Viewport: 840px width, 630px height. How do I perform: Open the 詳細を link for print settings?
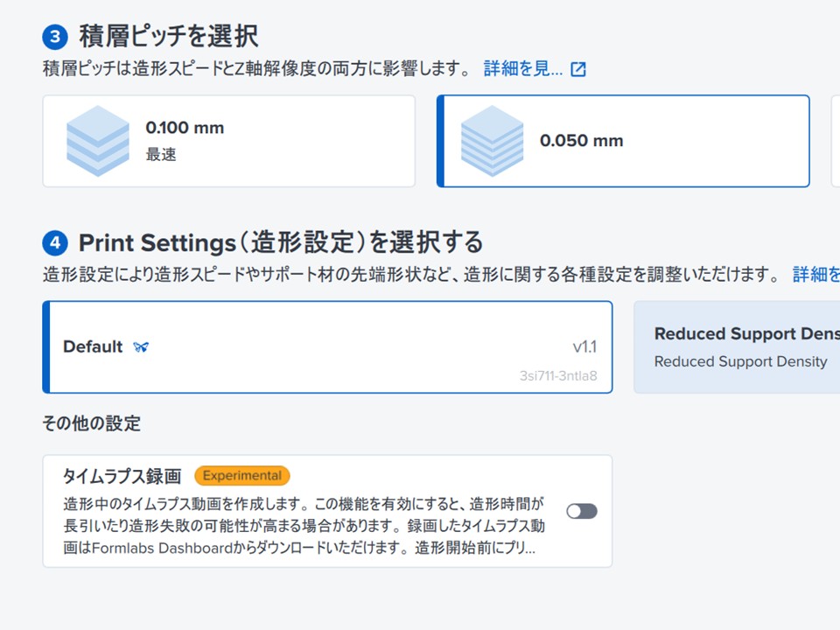815,274
